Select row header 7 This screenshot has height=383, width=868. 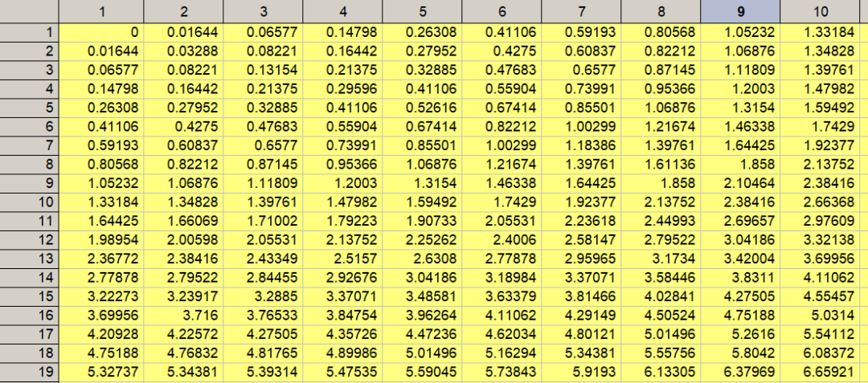[x=30, y=146]
